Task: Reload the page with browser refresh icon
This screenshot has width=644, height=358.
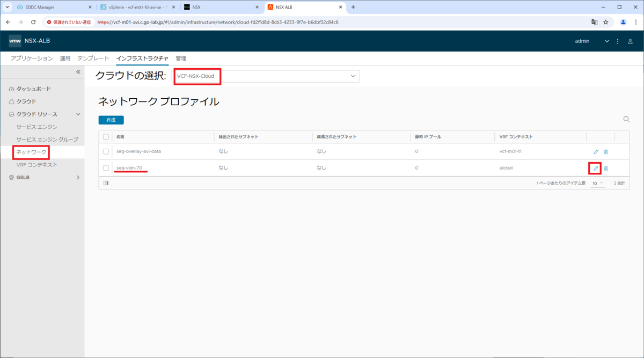Action: tap(33, 23)
